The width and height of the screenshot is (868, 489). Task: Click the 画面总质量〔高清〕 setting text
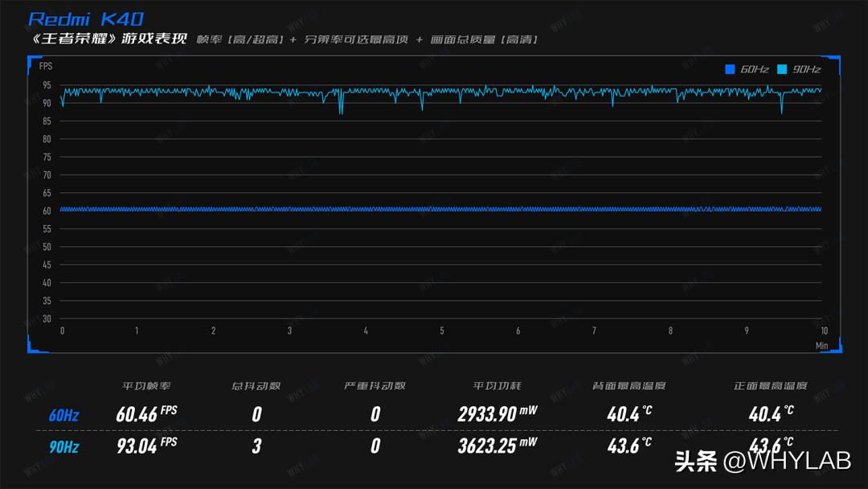point(485,39)
